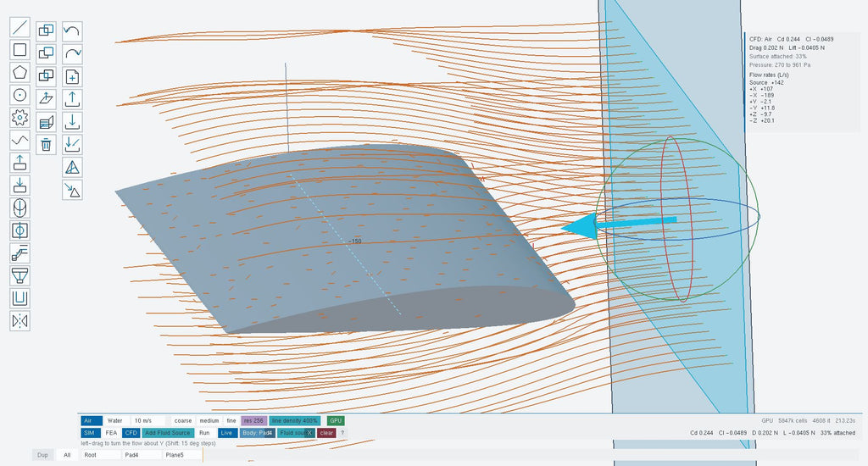Click the Surface attached: 33% text
This screenshot has height=466, width=868.
778,57
